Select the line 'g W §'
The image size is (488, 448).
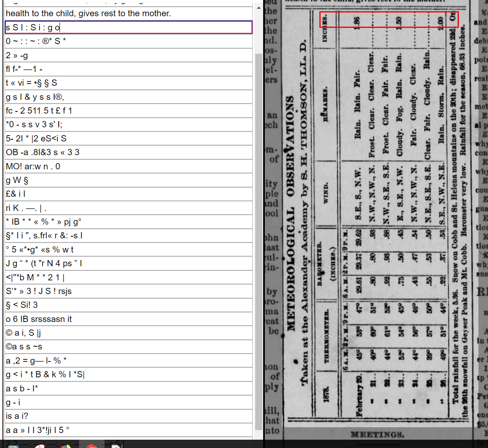tap(129, 180)
